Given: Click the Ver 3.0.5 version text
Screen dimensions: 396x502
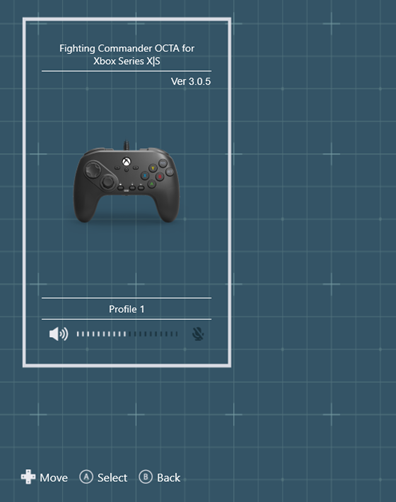Looking at the screenshot, I should 191,81.
